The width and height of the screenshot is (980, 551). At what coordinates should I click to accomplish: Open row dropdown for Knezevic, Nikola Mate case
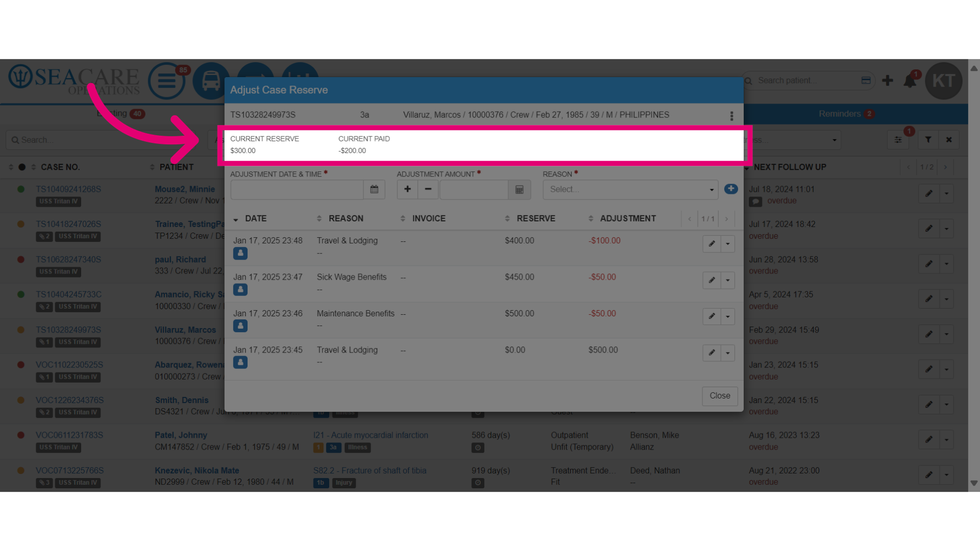[x=947, y=474]
